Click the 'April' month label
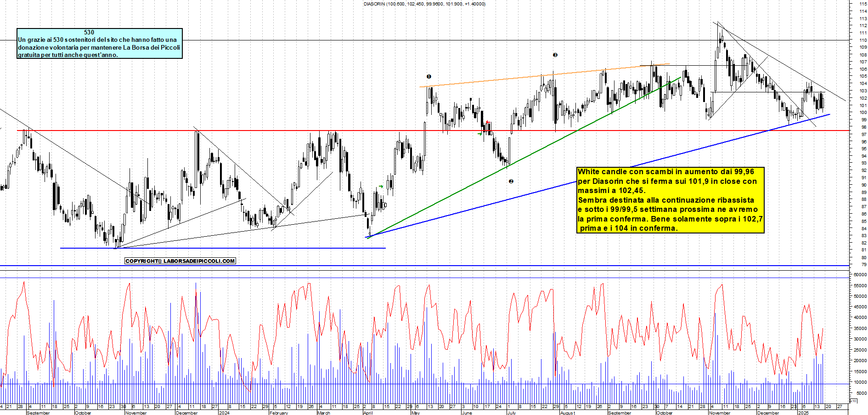 tap(368, 413)
